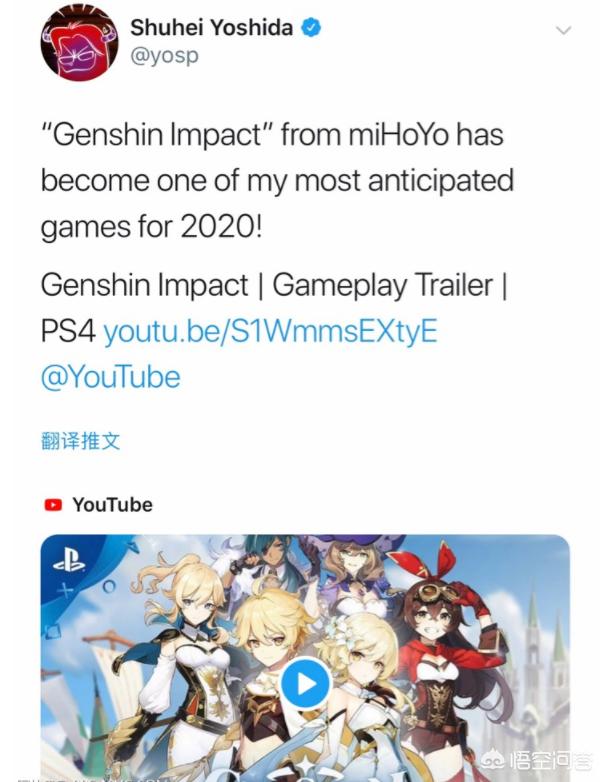Open the @YouTube mention
Image resolution: width=604 pixels, height=782 pixels.
[x=111, y=377]
